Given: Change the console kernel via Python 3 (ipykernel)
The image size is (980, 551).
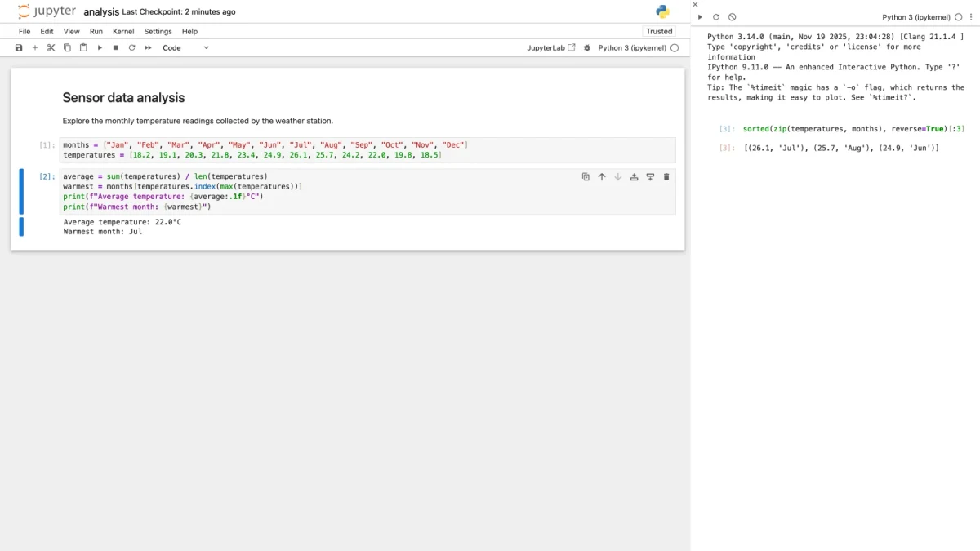Looking at the screenshot, I should (916, 17).
